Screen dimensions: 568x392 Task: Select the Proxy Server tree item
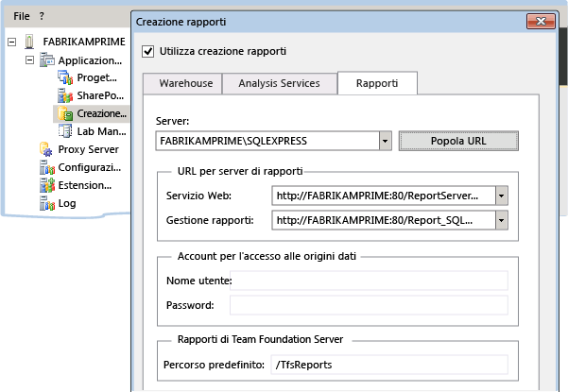[89, 149]
